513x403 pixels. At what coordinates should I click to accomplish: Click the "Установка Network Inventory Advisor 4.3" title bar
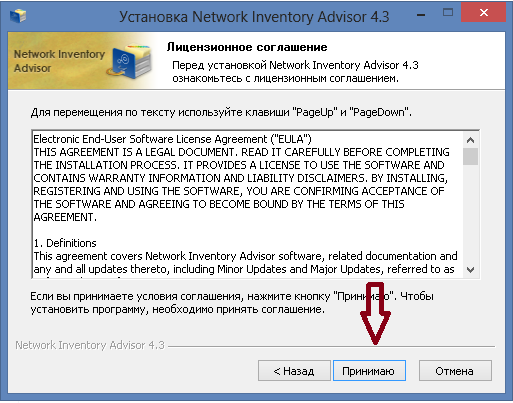(254, 16)
